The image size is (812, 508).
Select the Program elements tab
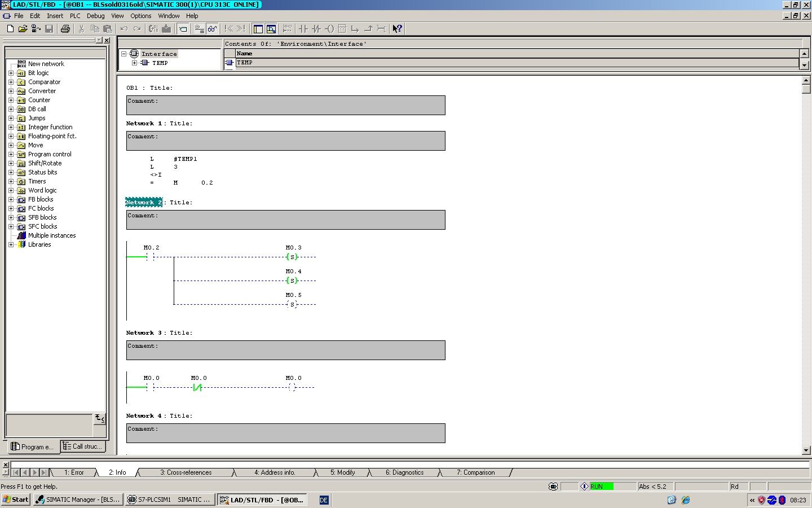(33, 446)
